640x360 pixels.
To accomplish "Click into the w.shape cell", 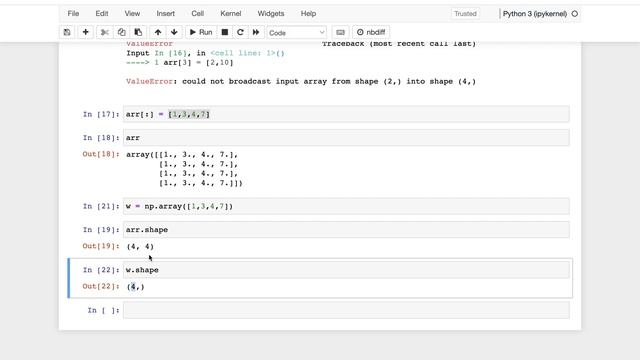I will (x=346, y=270).
